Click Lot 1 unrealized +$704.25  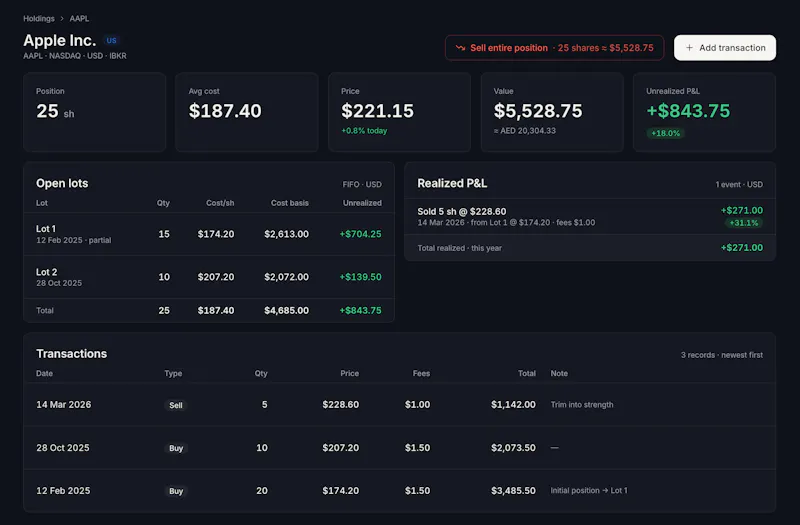(x=361, y=234)
